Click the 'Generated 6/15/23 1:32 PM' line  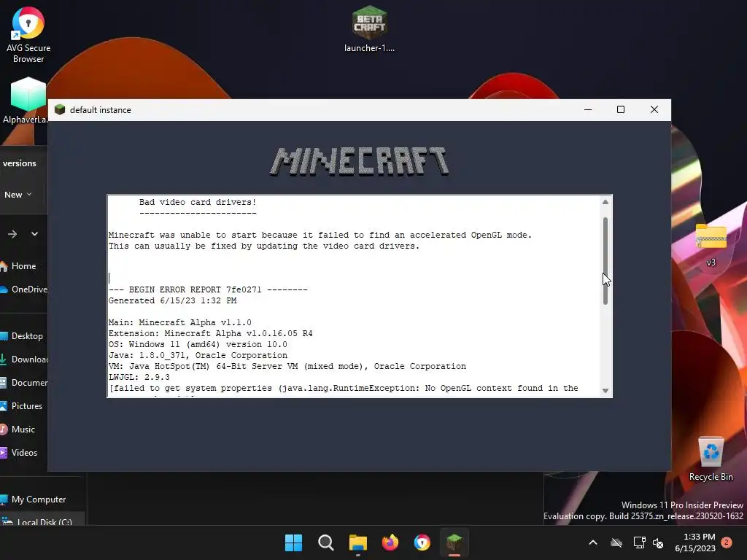click(172, 300)
